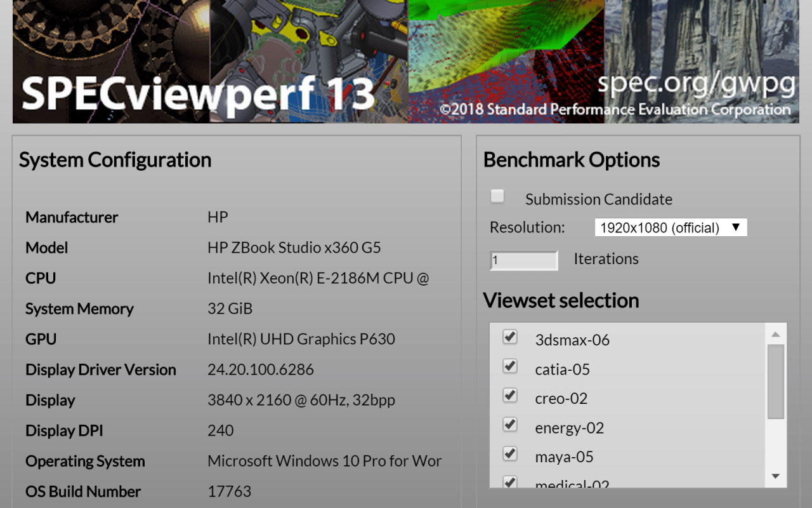This screenshot has width=812, height=508.
Task: Select the model value HP ZBook Studio x360 G5
Action: click(x=294, y=248)
